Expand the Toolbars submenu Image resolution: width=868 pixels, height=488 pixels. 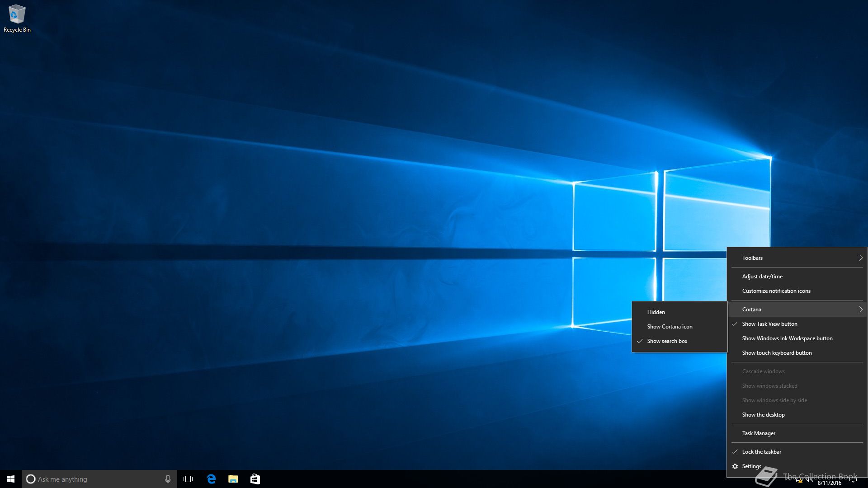pos(797,258)
